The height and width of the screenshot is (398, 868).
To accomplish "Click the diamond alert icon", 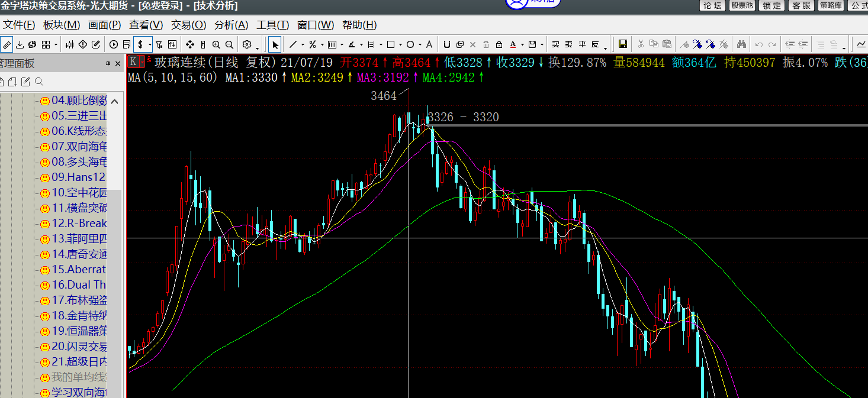I will click(83, 44).
